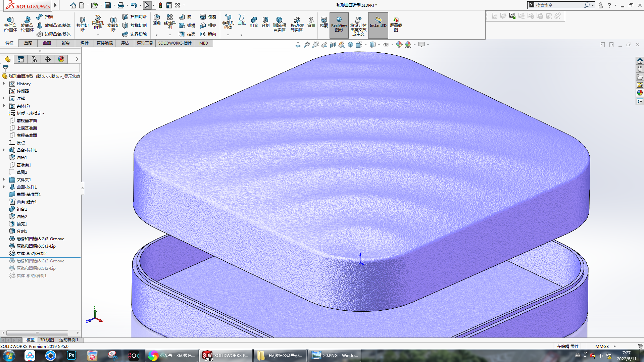
Task: Select the Revolved Boss/Base tool (旋转凸台/基体)
Action: tap(27, 24)
